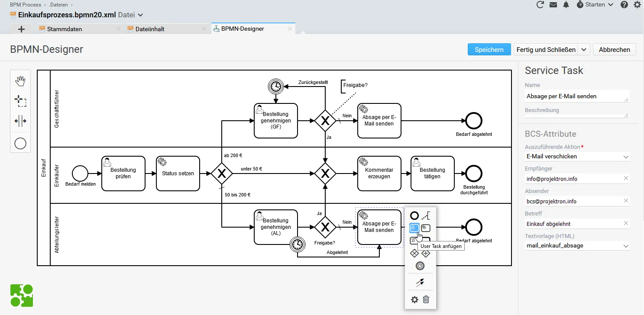The height and width of the screenshot is (315, 644).
Task: Open the Textvorlage (HTML) dropdown
Action: (577, 245)
